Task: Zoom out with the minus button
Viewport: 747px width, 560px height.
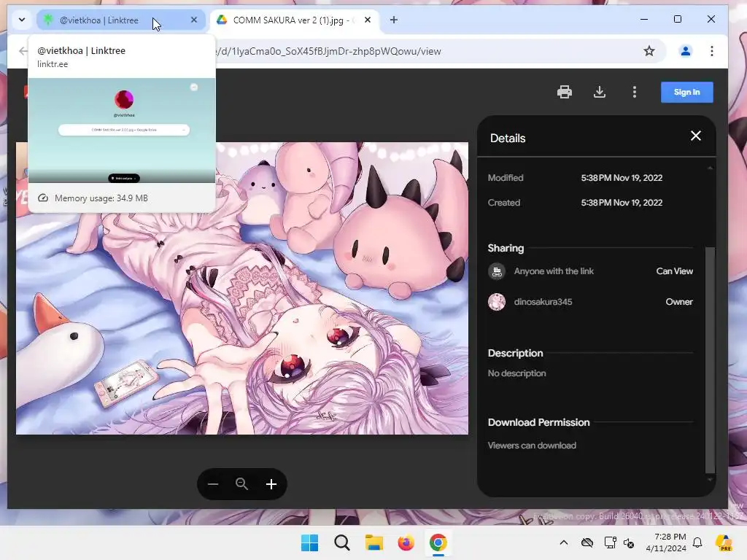Action: click(x=213, y=484)
